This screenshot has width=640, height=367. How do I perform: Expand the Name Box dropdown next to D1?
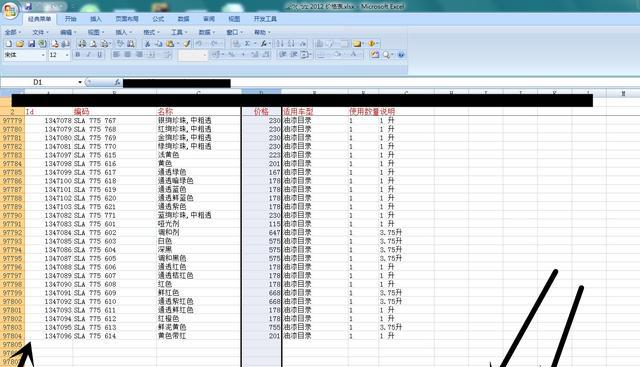click(80, 82)
